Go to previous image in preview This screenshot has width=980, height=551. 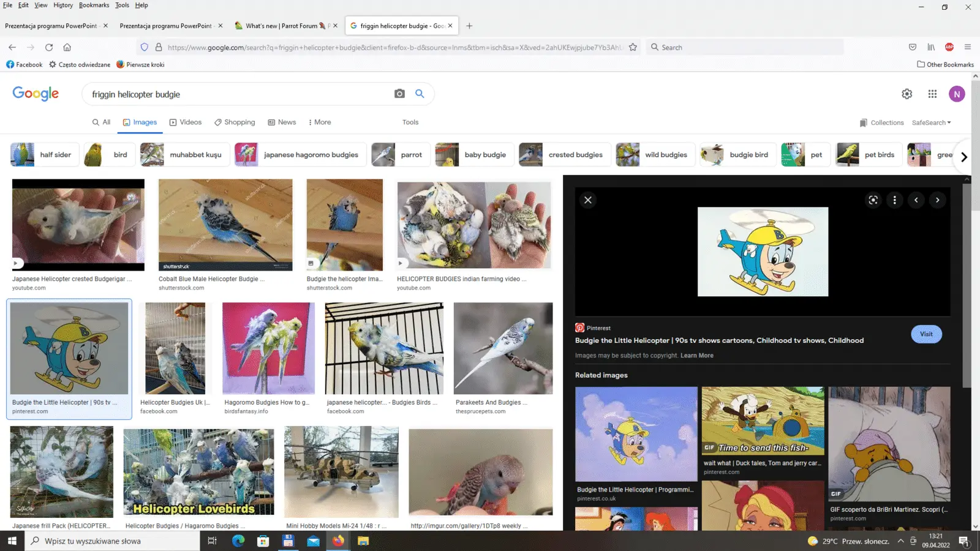coord(916,200)
